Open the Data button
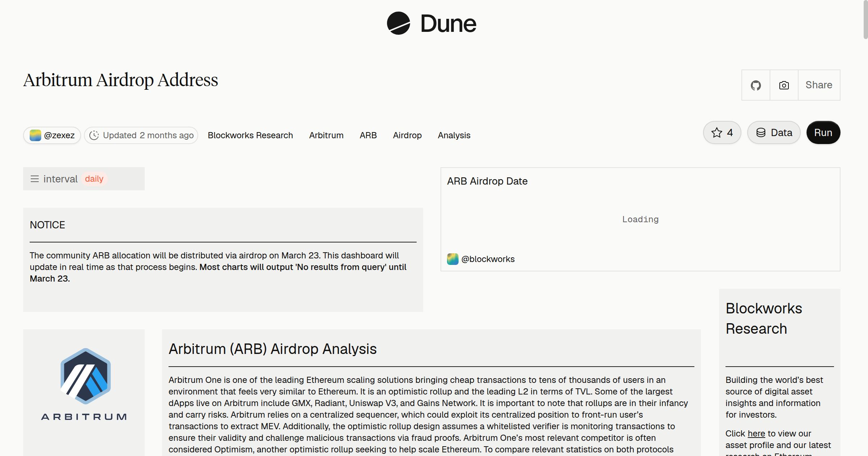This screenshot has width=868, height=456. 774,132
